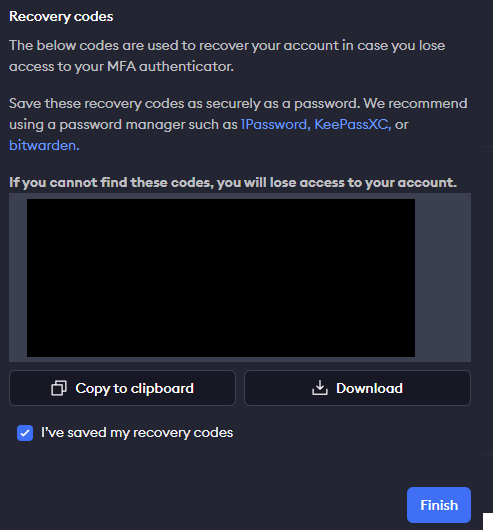
Task: Click the gray margin of the codes box
Action: [x=443, y=278]
